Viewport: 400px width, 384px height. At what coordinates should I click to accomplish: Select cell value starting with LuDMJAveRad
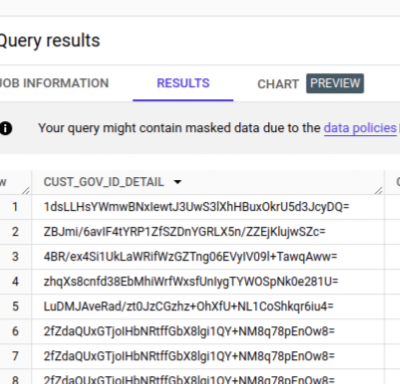coord(188,306)
